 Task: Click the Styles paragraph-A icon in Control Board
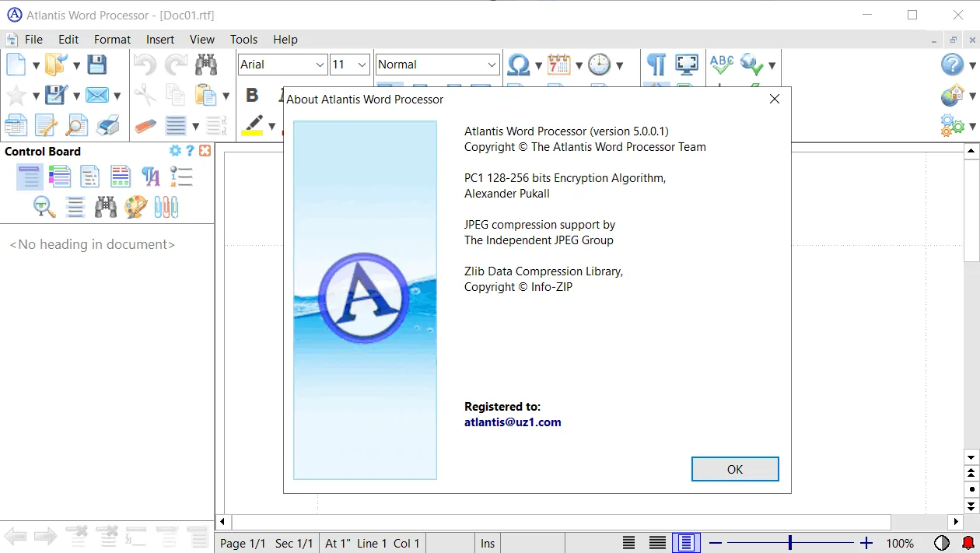coord(151,177)
